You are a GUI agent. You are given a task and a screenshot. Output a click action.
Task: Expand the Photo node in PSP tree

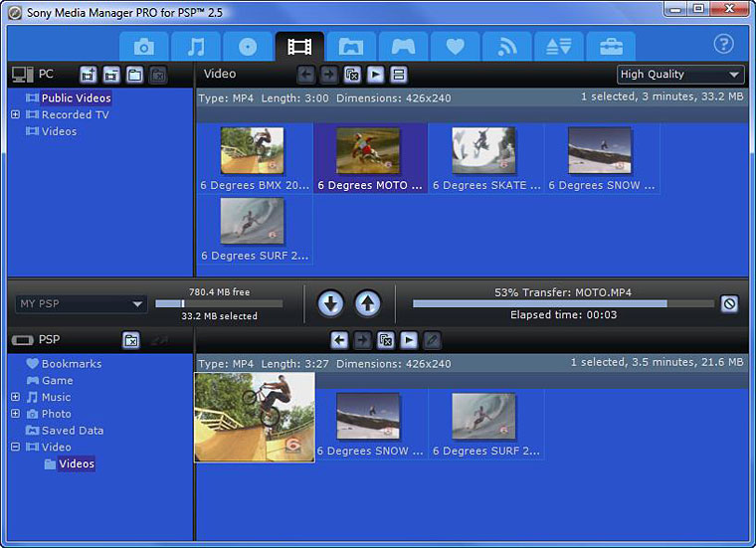(16, 414)
